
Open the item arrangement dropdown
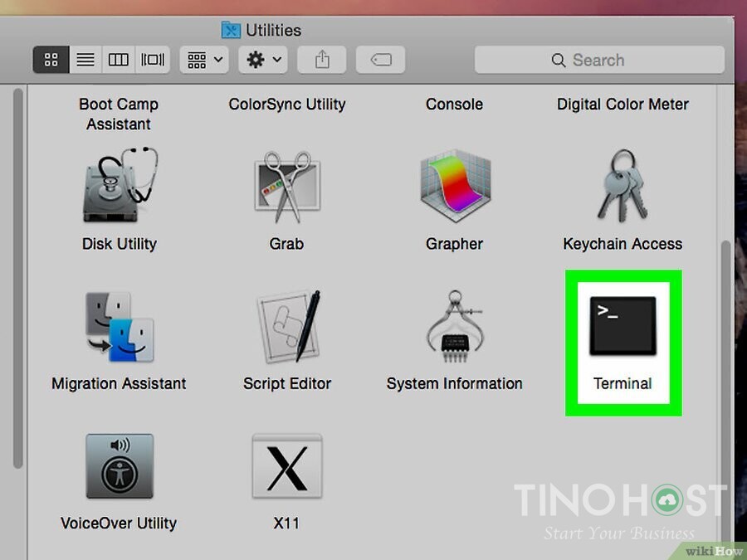pos(204,60)
